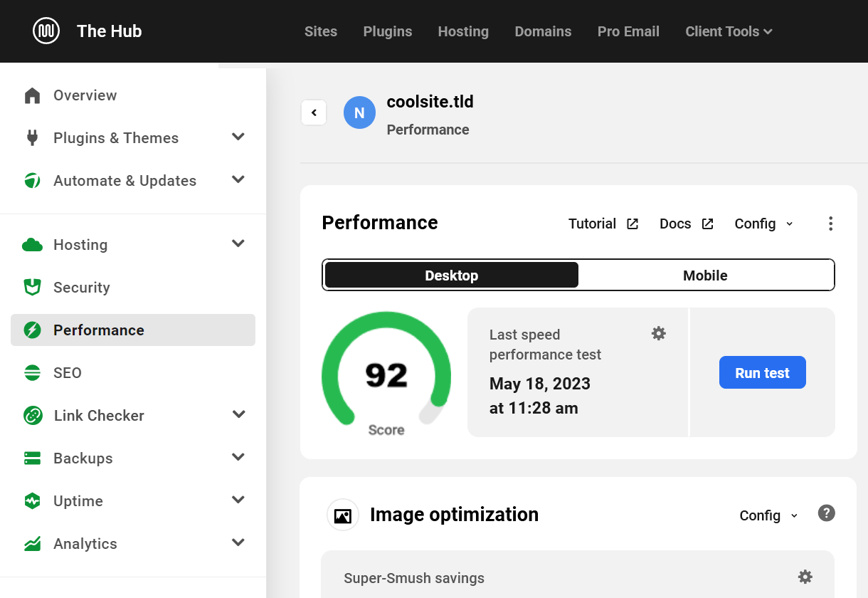The image size is (868, 598).
Task: Go to Sites in top navigation
Action: [321, 31]
